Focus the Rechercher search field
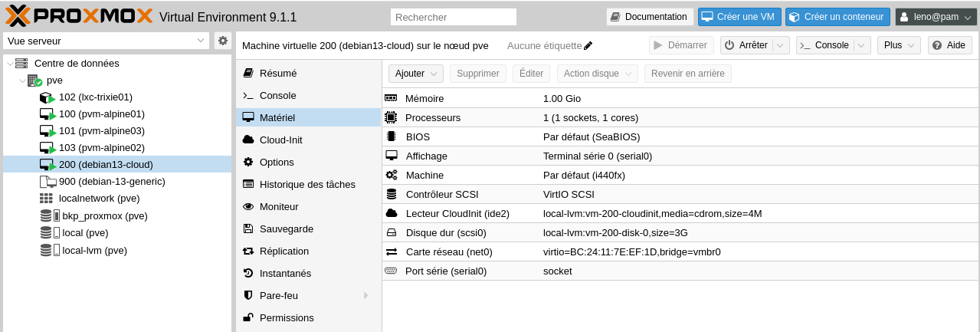This screenshot has height=332, width=980. pos(454,17)
